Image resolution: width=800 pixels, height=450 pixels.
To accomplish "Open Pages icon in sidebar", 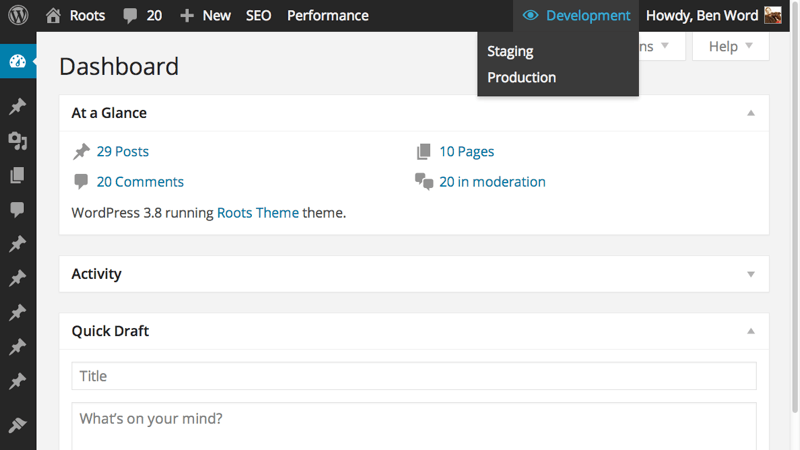I will pyautogui.click(x=17, y=175).
